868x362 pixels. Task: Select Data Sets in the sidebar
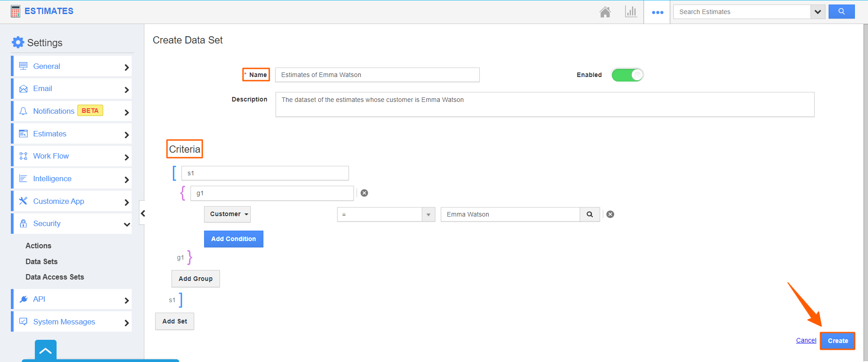(x=42, y=261)
